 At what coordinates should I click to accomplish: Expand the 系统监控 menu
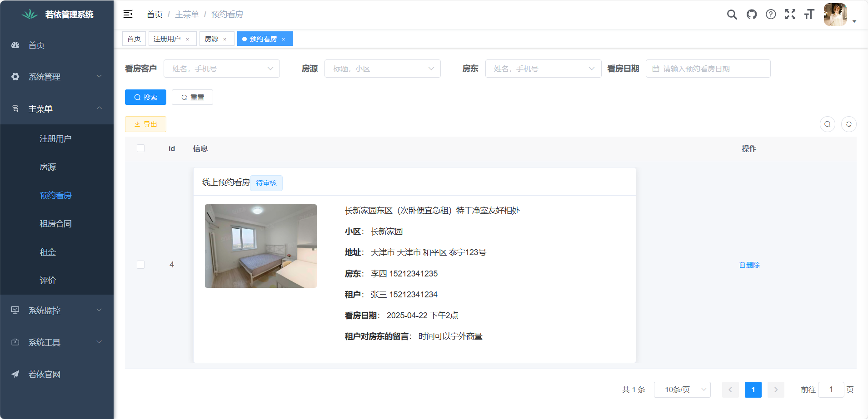click(x=57, y=310)
